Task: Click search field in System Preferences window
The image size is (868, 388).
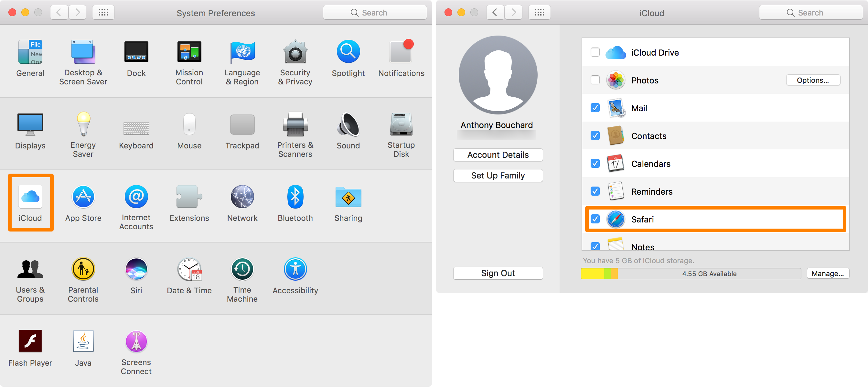Action: (x=375, y=13)
